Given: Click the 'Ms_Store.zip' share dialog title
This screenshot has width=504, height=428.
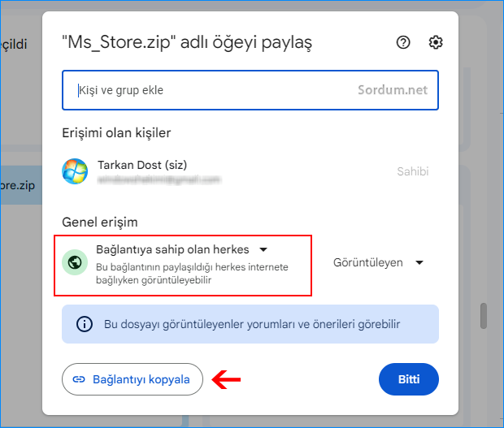Looking at the screenshot, I should click(x=187, y=42).
